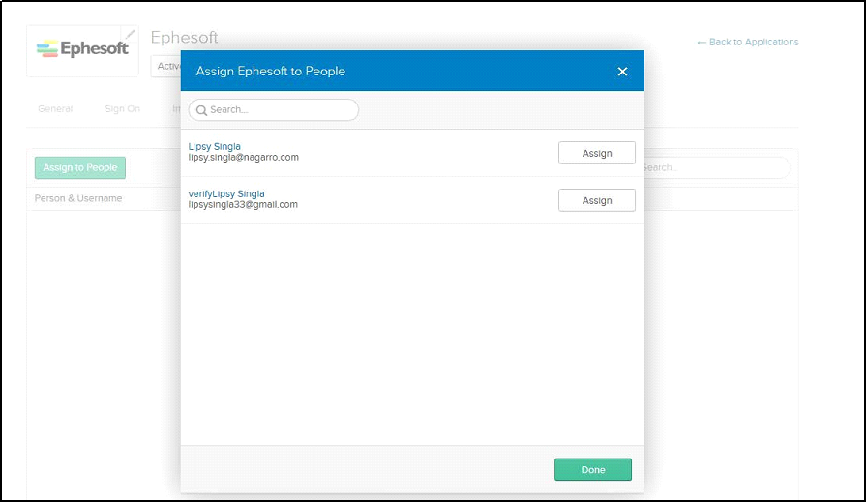Assign Ephesoft to Lipsy Singla

pos(597,153)
